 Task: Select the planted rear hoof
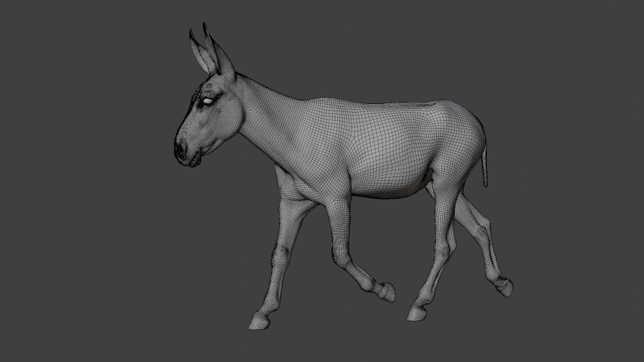[x=419, y=313]
